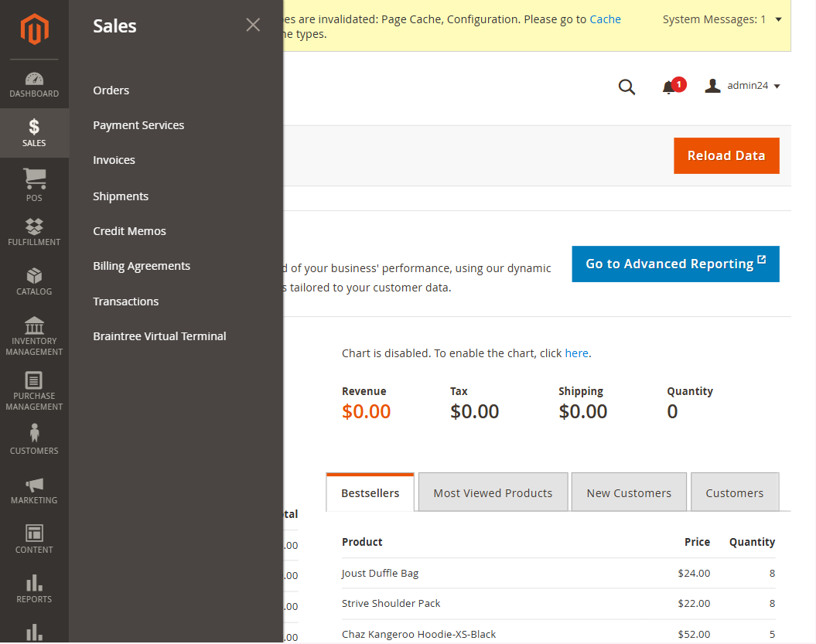Click Go to Advanced Reporting button

675,264
